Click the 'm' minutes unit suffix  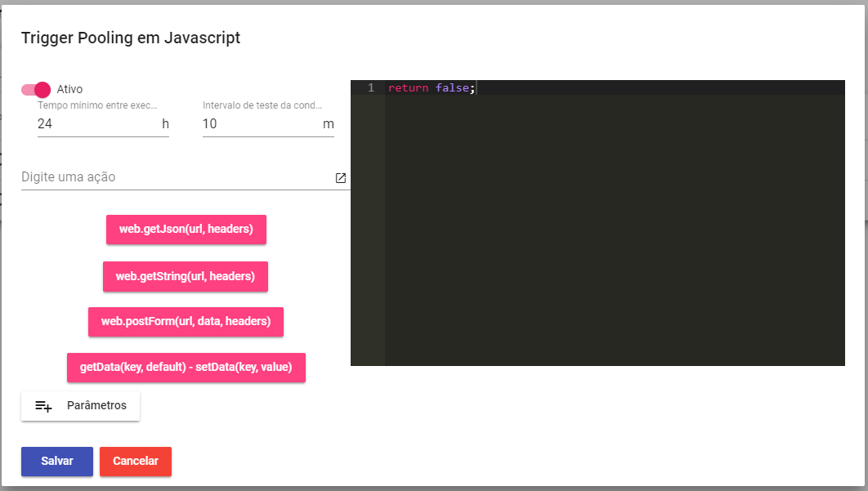tap(329, 124)
